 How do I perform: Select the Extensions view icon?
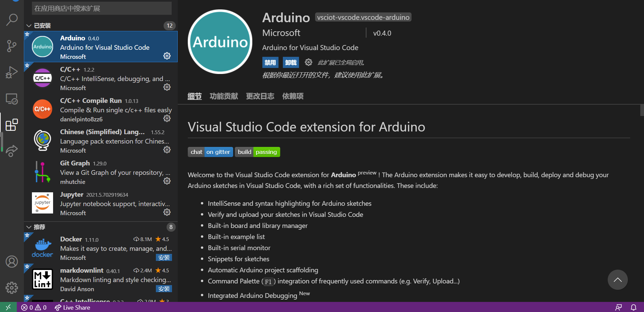pos(12,125)
